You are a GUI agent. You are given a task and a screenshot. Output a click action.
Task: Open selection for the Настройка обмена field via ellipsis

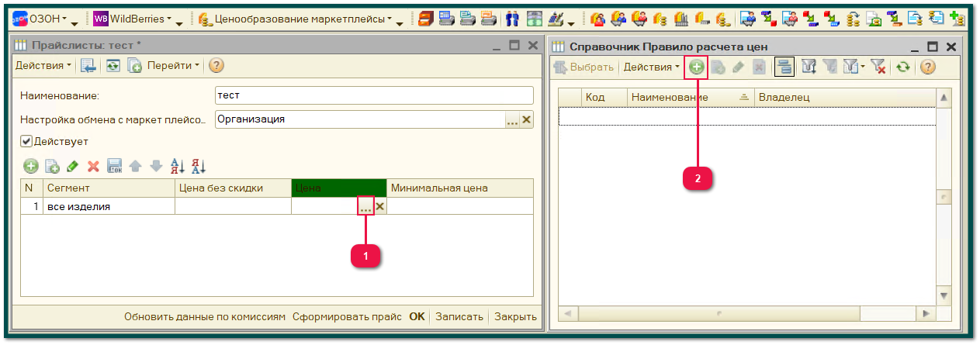click(x=512, y=119)
